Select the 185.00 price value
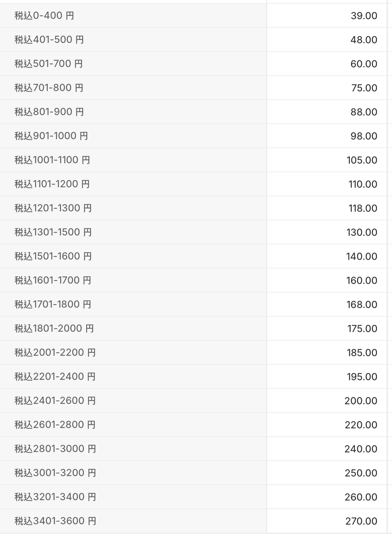 coord(362,353)
